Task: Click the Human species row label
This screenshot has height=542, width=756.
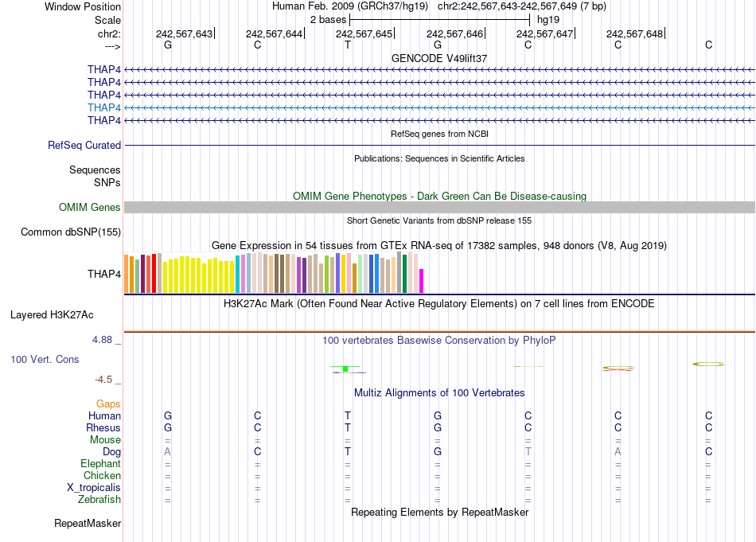Action: point(104,416)
